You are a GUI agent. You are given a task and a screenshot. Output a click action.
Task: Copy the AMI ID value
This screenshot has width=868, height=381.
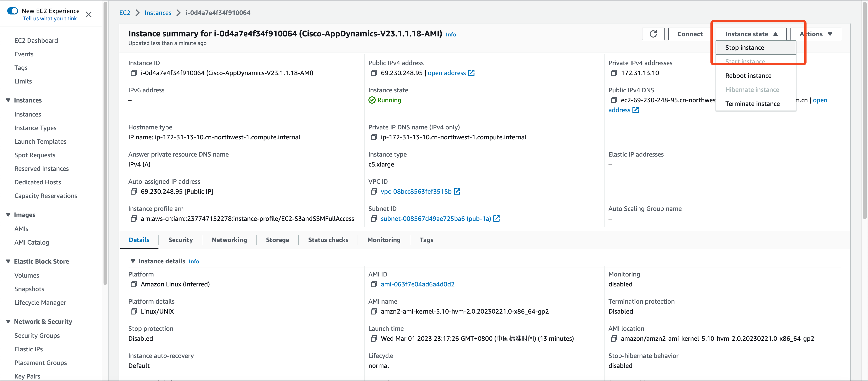(x=374, y=284)
